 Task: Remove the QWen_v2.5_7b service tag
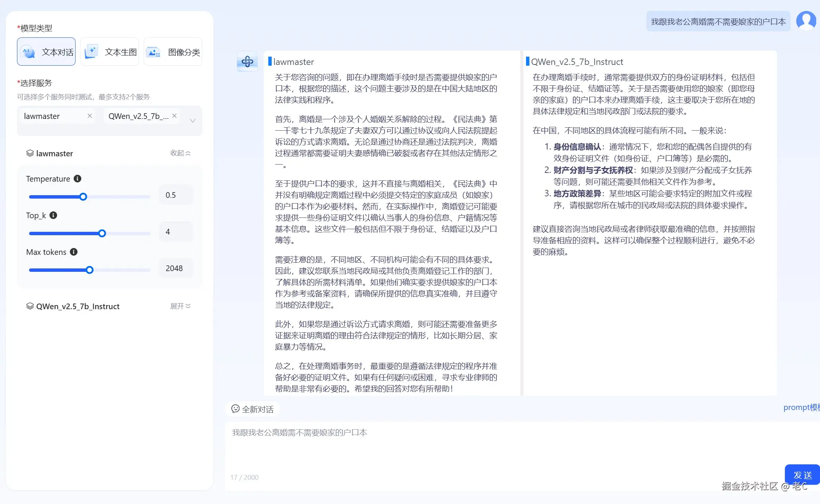174,116
